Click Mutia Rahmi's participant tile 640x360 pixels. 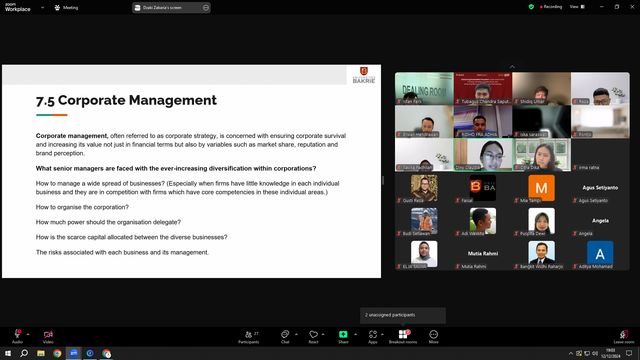click(483, 254)
